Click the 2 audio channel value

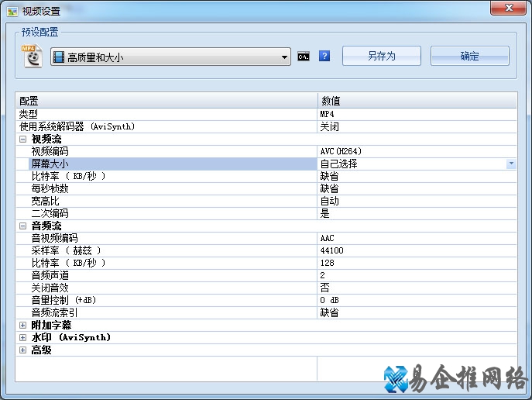[x=417, y=275]
